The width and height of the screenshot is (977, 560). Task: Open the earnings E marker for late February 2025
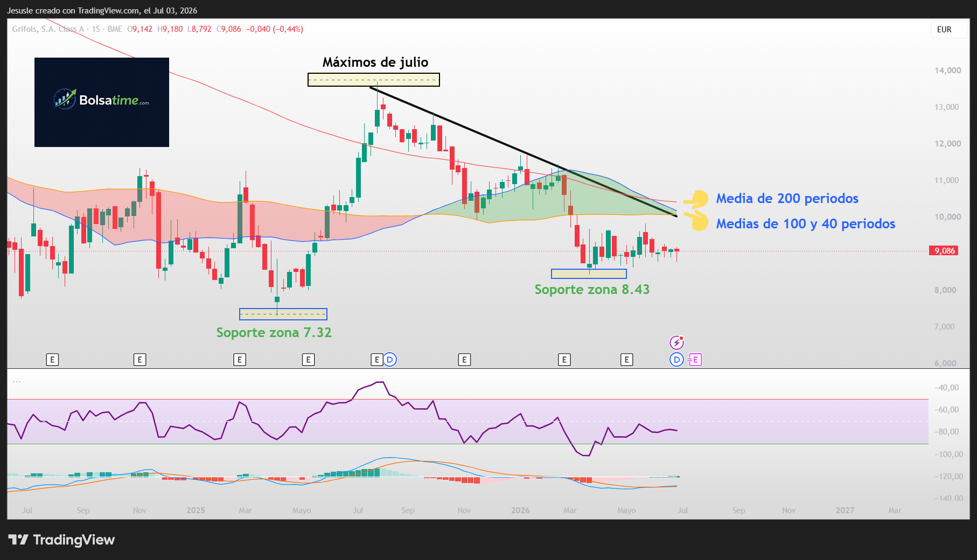[x=240, y=360]
